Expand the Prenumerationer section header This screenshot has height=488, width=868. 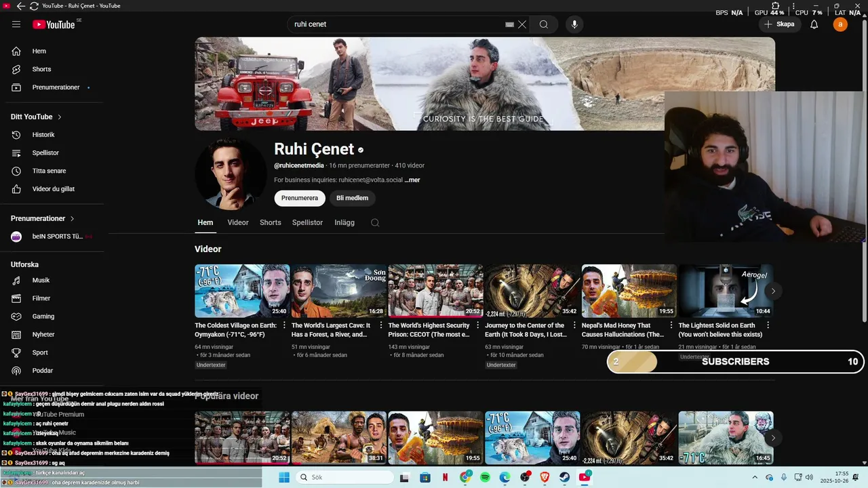(43, 218)
